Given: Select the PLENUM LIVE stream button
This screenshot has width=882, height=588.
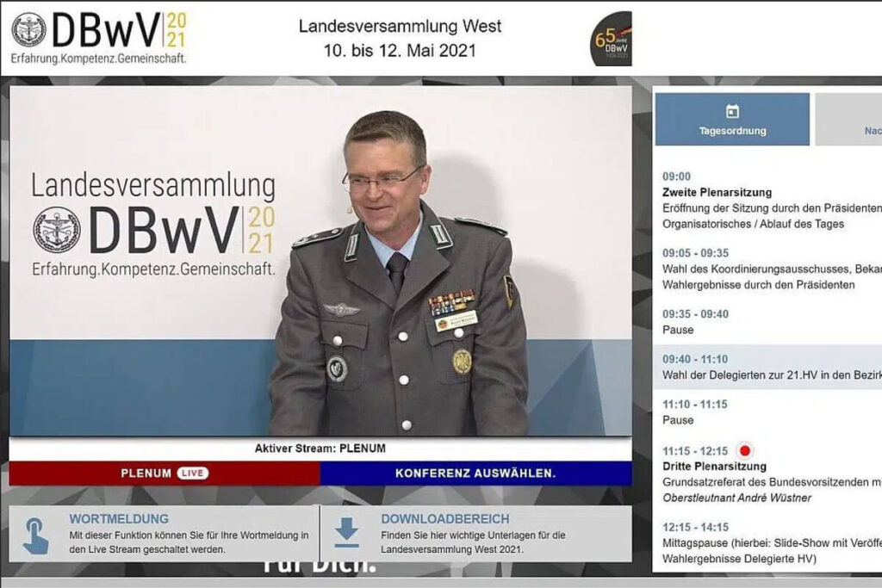Looking at the screenshot, I should tap(165, 473).
